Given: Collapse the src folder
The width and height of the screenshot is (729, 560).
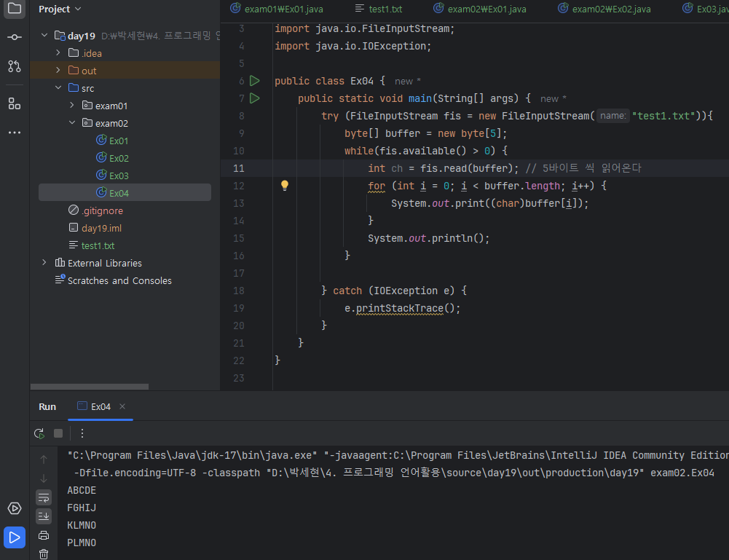Looking at the screenshot, I should 58,88.
